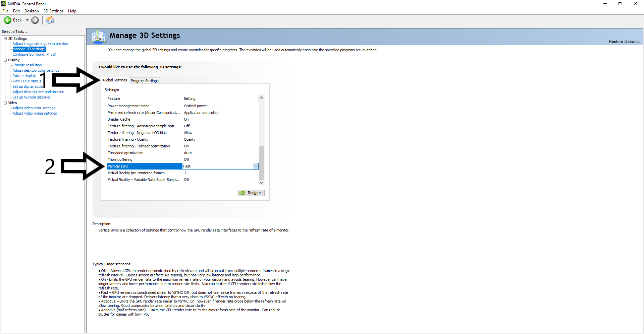Select the Triple buffering row
This screenshot has width=644, height=334.
[x=182, y=159]
